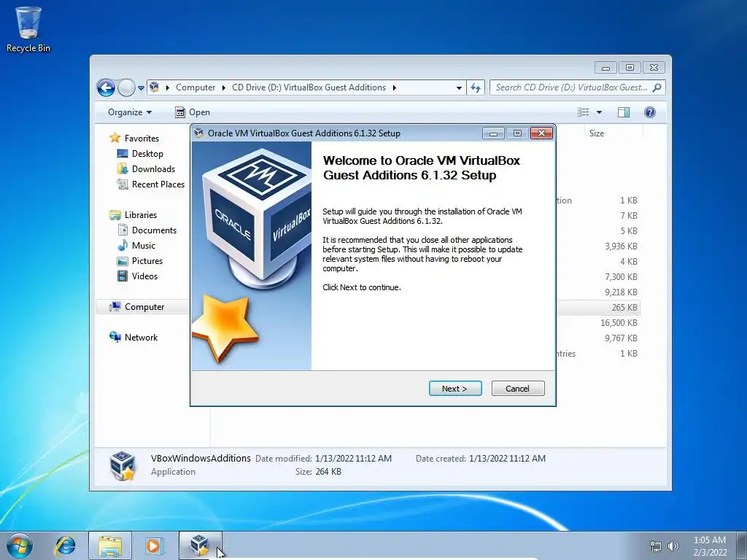Change the view with the view icon
The height and width of the screenshot is (560, 747).
[584, 112]
